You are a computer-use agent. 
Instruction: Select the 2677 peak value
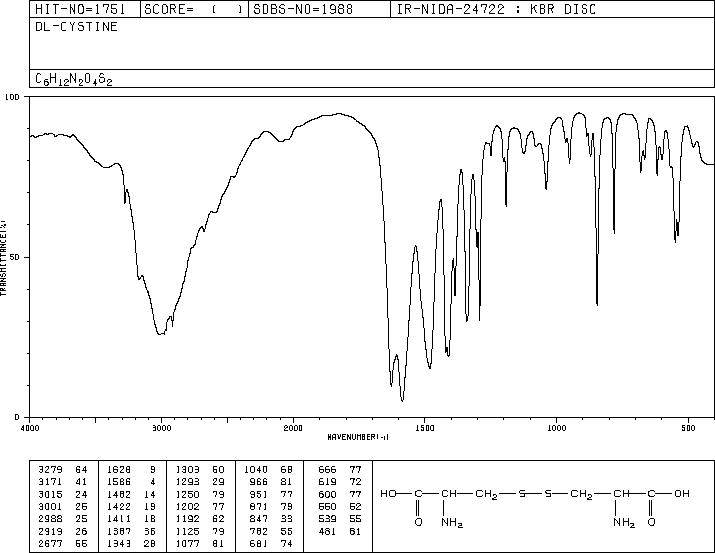[50, 543]
